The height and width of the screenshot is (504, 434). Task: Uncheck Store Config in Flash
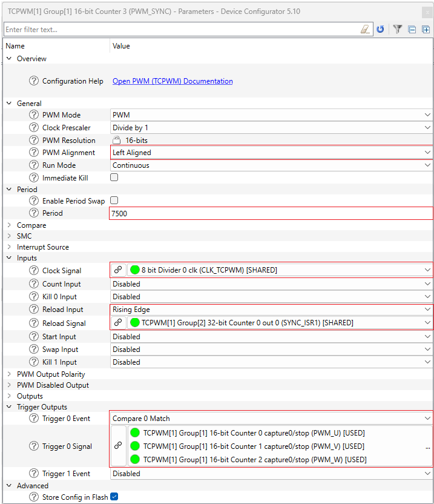114,497
